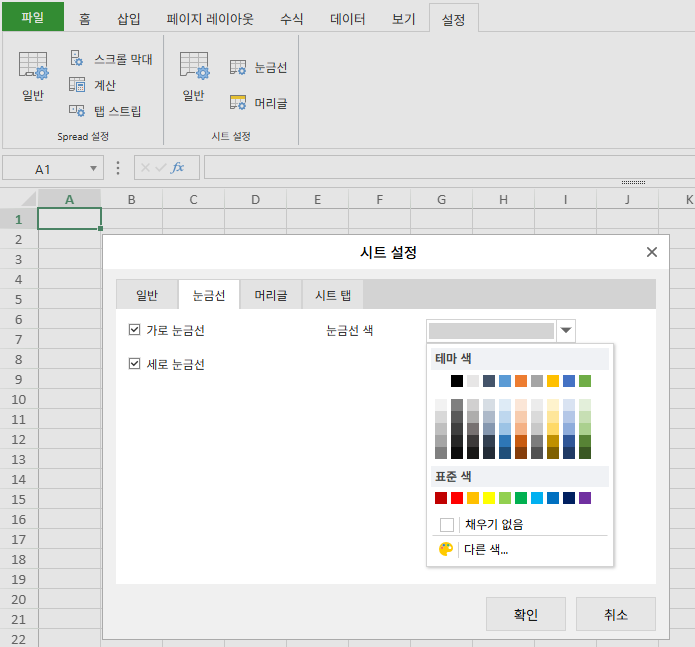
Task: Click the 머리글 ribbon icon
Action: (238, 102)
